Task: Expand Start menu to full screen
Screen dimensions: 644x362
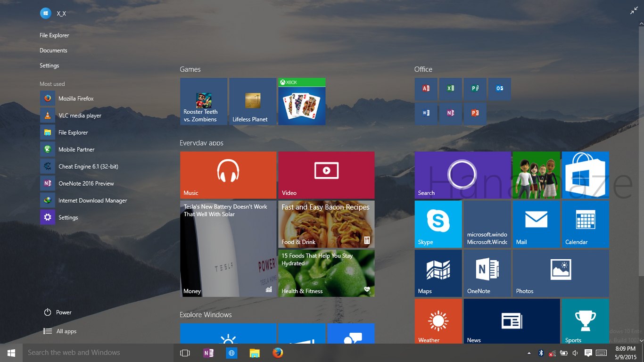Action: 634,10
